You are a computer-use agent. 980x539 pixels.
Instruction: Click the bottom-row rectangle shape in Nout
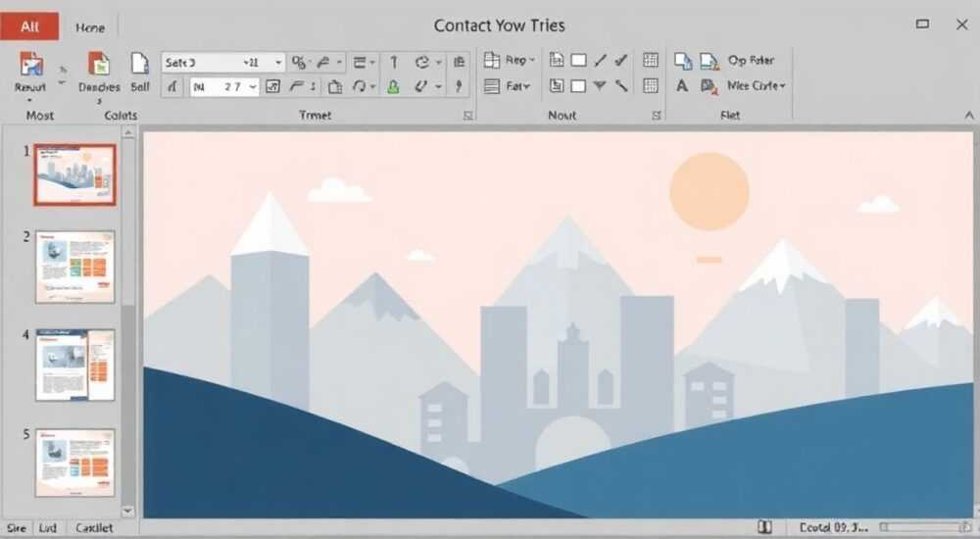coord(579,86)
